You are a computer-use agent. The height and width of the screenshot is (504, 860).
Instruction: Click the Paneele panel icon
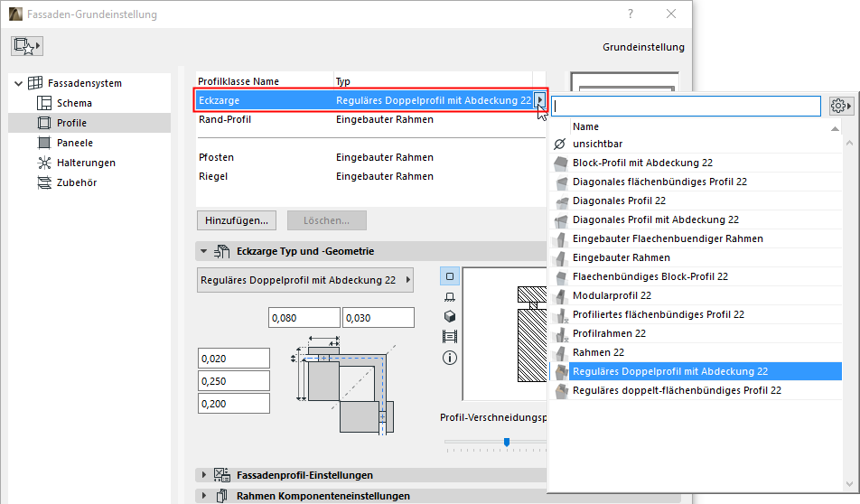pyautogui.click(x=44, y=143)
